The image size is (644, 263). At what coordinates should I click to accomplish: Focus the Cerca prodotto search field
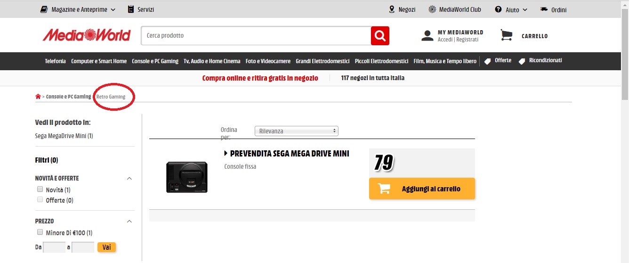pos(256,35)
